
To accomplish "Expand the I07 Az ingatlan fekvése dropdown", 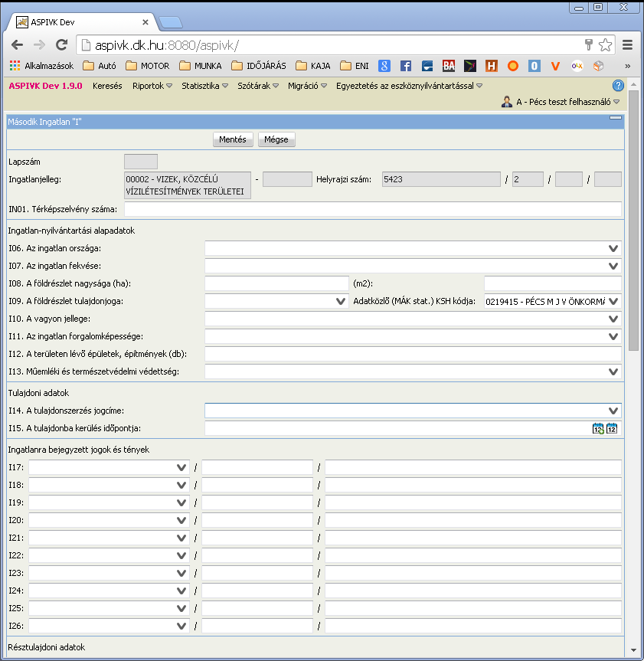I will (613, 266).
